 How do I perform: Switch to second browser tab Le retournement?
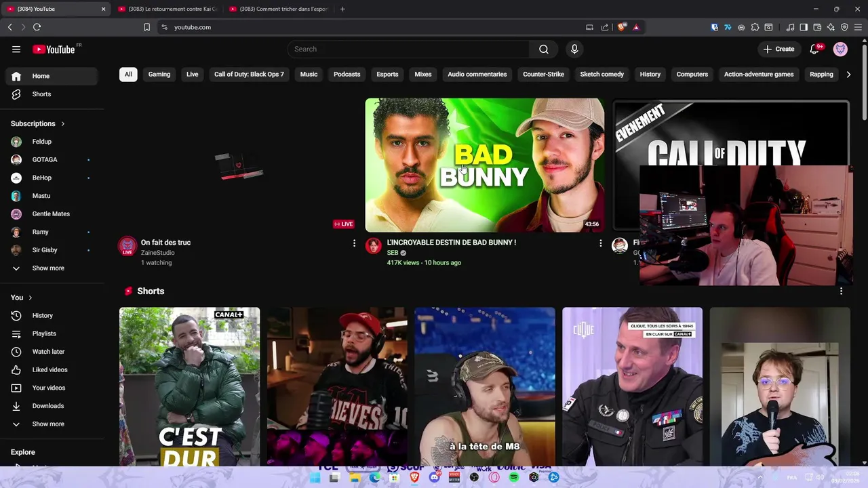pyautogui.click(x=167, y=9)
